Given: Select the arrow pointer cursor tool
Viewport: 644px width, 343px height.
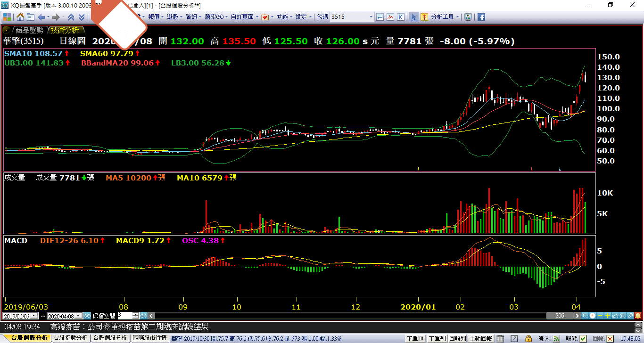Looking at the screenshot, I should (x=413, y=17).
